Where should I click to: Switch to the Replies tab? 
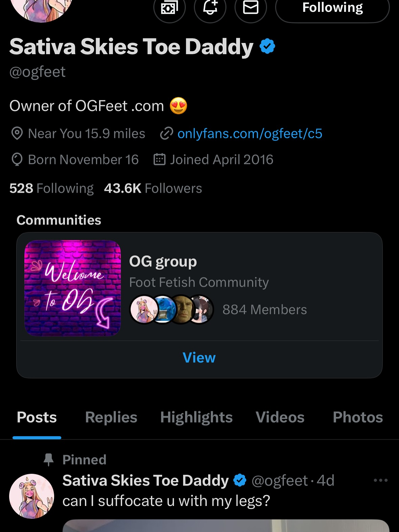[x=111, y=417]
